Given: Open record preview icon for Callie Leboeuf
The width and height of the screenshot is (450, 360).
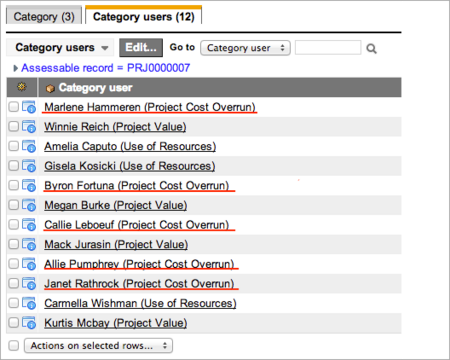Looking at the screenshot, I should tap(29, 225).
